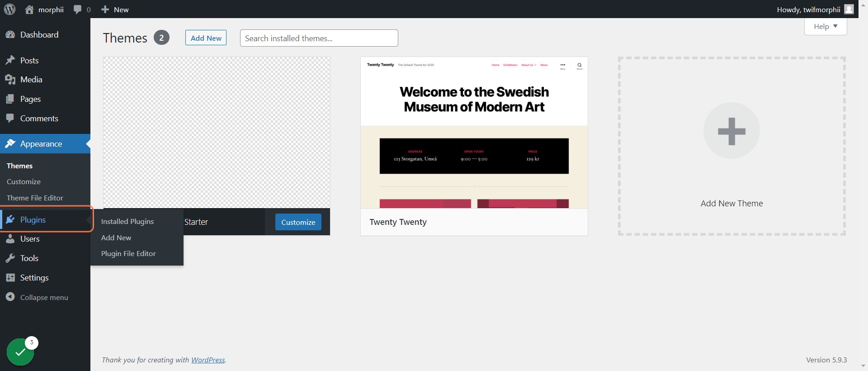
Task: Follow the WordPress footer link
Action: pos(208,360)
